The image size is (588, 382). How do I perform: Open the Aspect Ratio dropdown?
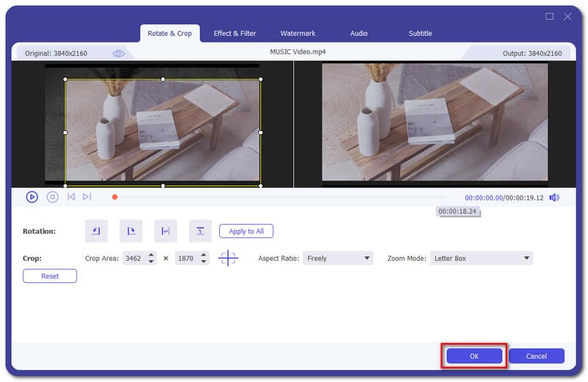(x=338, y=259)
